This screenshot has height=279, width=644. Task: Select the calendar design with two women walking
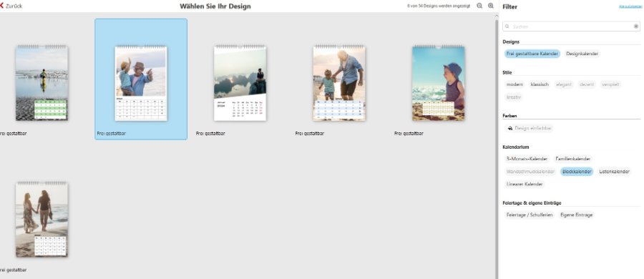(42, 220)
